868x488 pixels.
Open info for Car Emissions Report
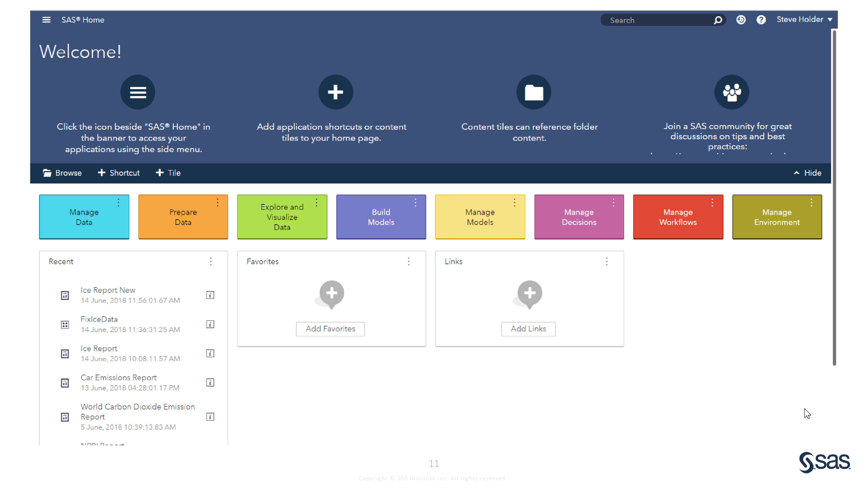(210, 383)
